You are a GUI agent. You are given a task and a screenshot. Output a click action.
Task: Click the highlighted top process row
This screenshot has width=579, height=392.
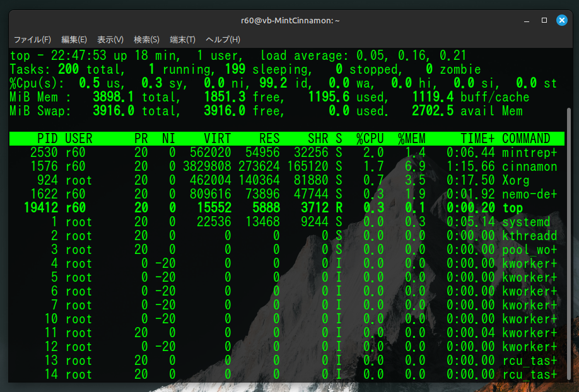point(284,208)
